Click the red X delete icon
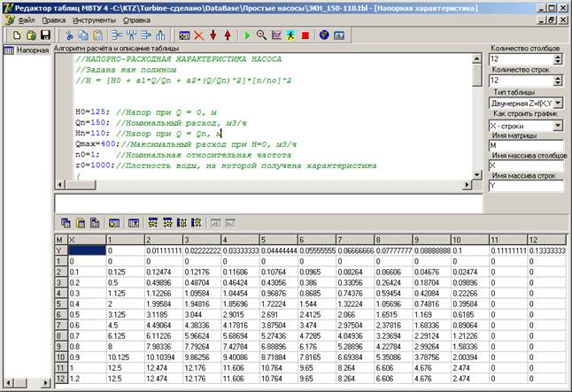This screenshot has width=572, height=392. 198,35
